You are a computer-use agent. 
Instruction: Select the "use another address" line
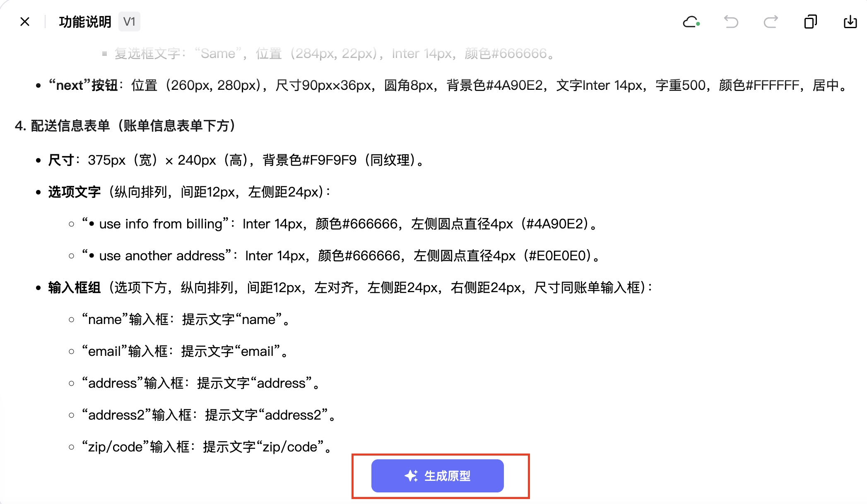342,256
